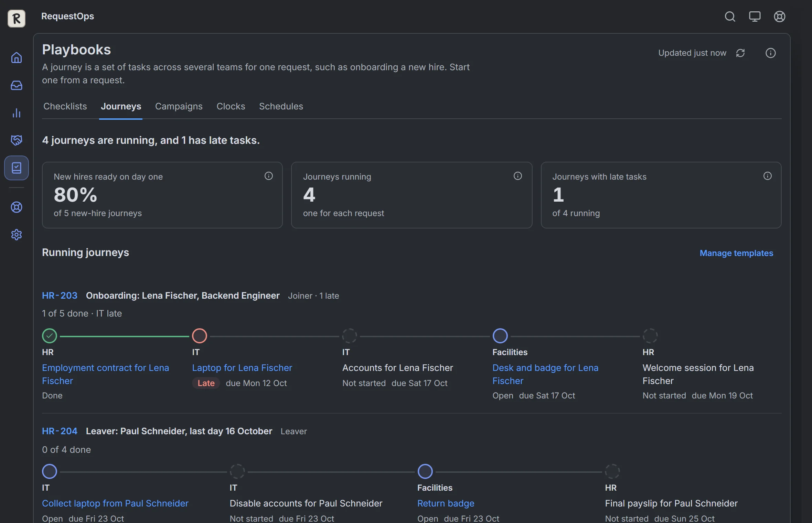Show info for Journeys running card
Image resolution: width=812 pixels, height=523 pixels.
pos(518,176)
